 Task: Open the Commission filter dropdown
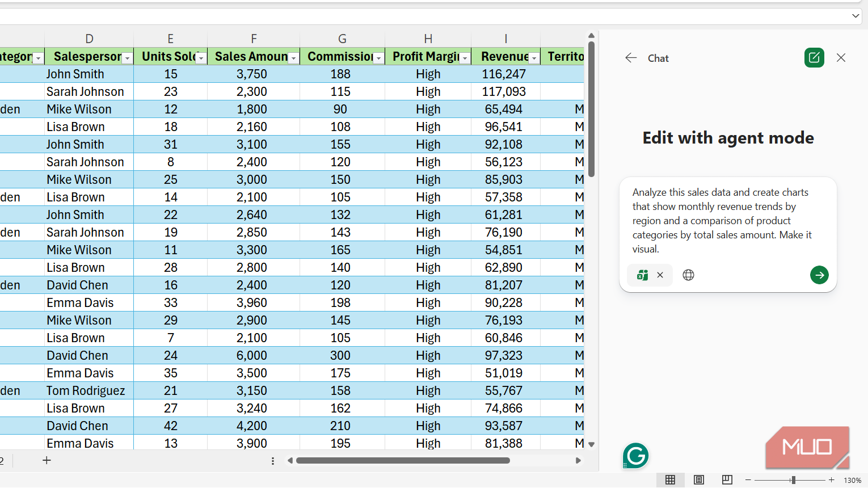click(378, 58)
